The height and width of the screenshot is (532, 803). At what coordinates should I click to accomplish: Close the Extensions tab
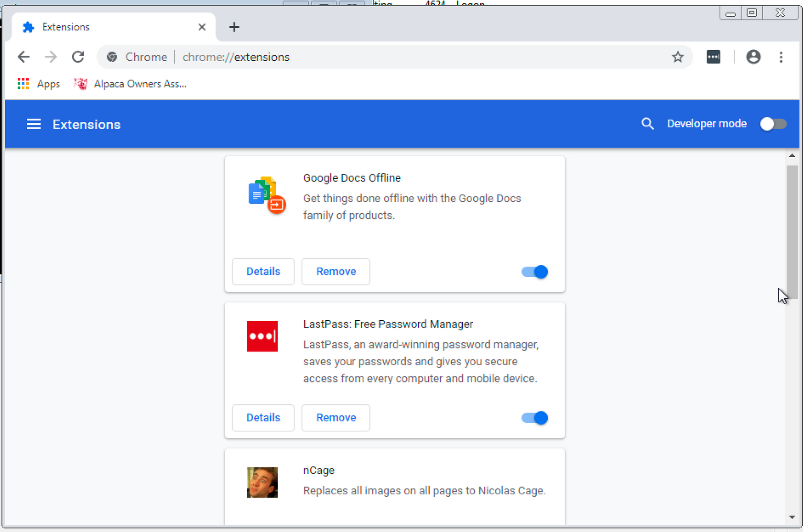point(202,27)
